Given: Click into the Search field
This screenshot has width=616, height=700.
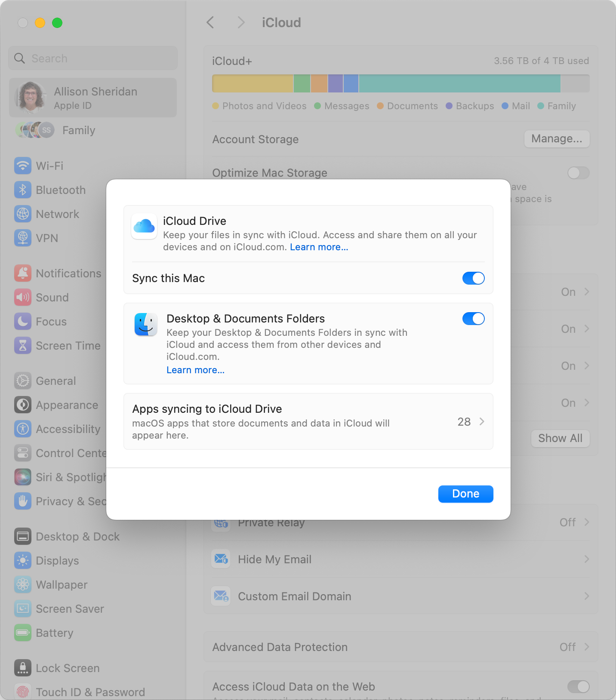Looking at the screenshot, I should click(x=93, y=58).
